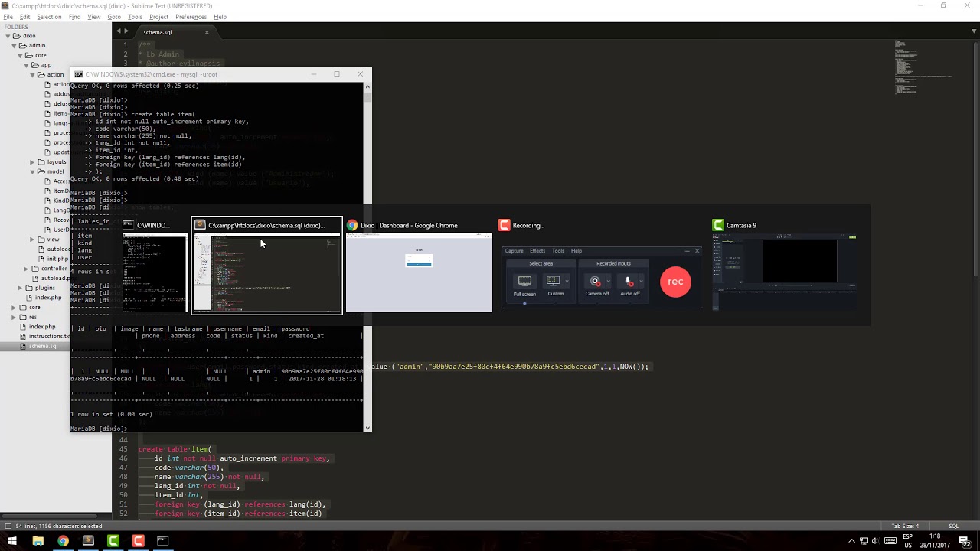Open the Action Center notification icon
980x551 pixels.
pyautogui.click(x=965, y=541)
